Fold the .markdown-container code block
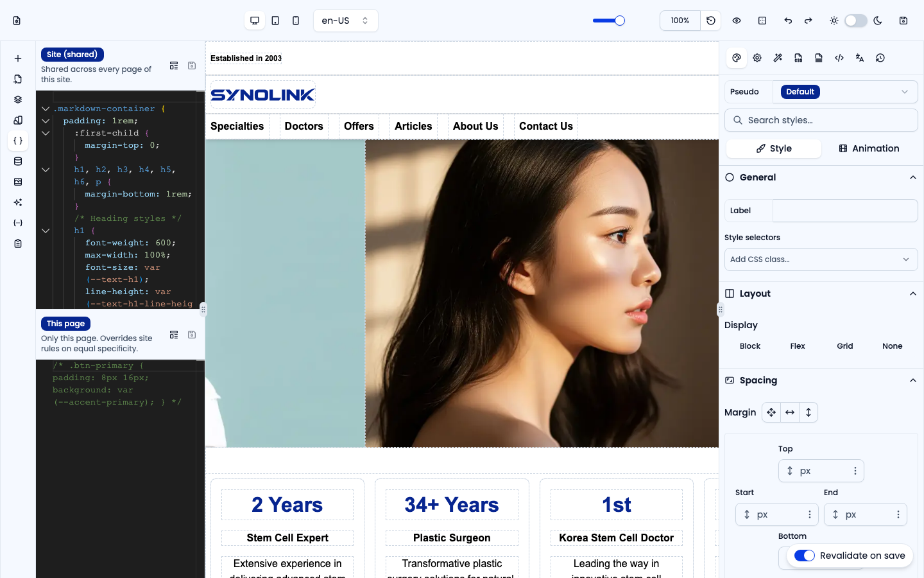 [x=46, y=109]
